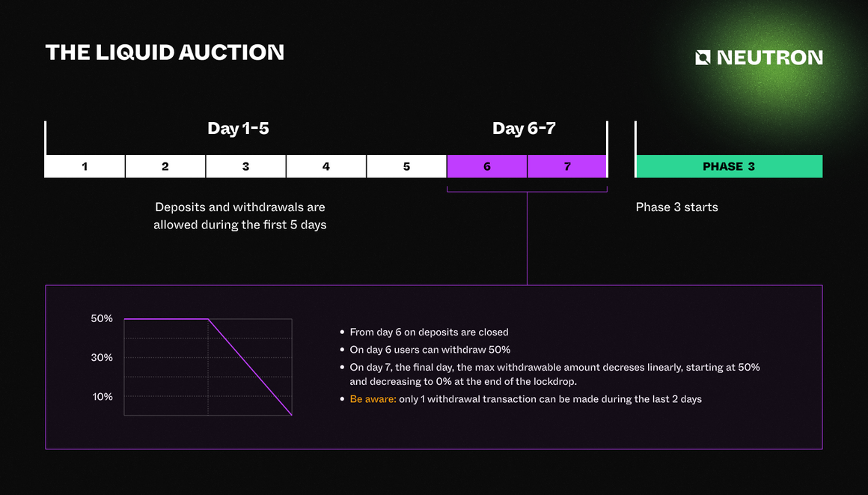Click the purple day 6 segment

tap(487, 166)
